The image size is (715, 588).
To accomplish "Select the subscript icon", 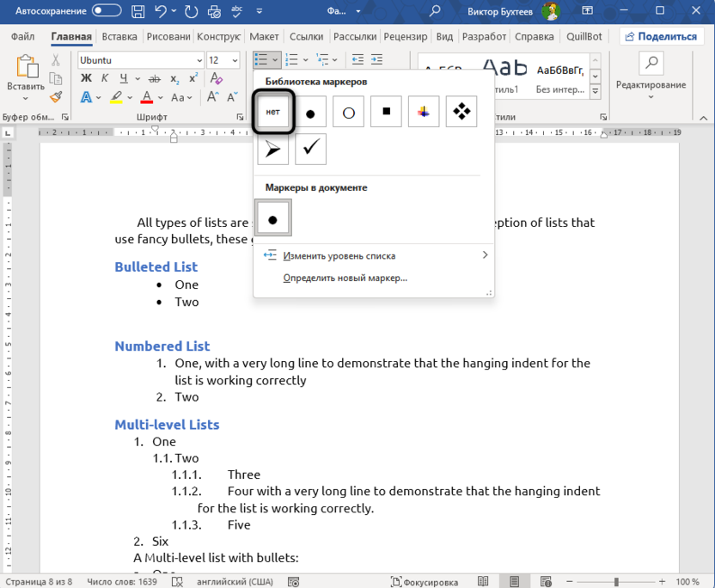I will (x=174, y=78).
